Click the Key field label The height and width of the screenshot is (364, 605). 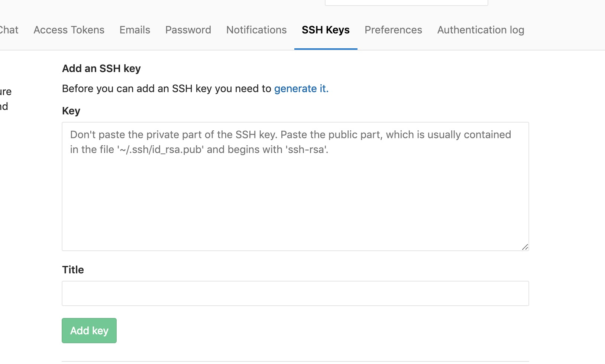(x=71, y=110)
